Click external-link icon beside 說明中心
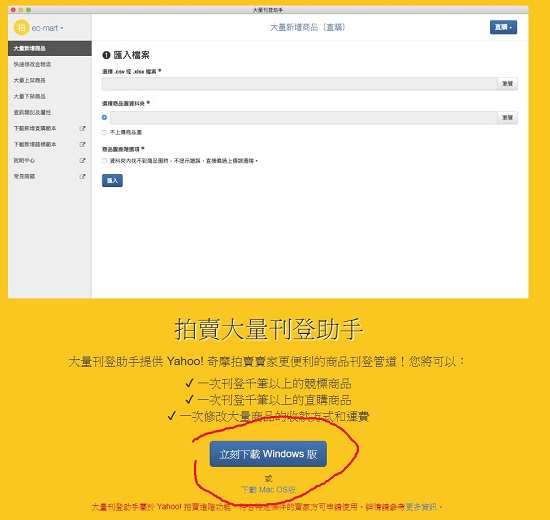The image size is (550, 520). pyautogui.click(x=82, y=160)
